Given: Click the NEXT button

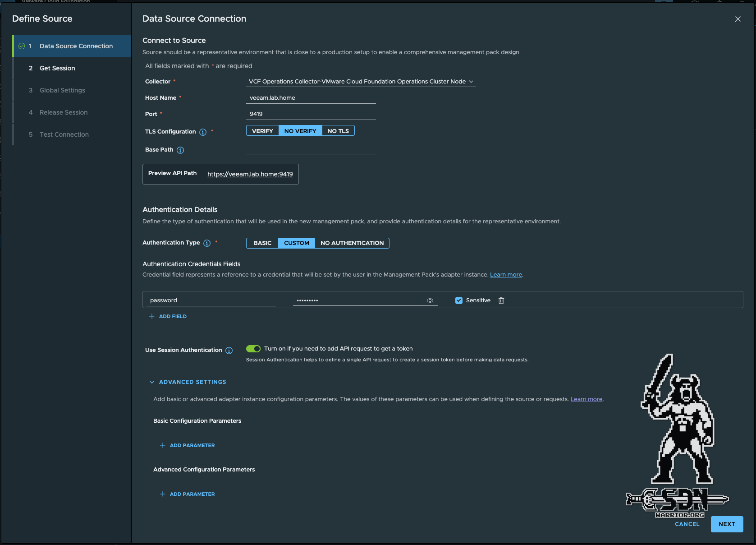Looking at the screenshot, I should click(x=726, y=524).
